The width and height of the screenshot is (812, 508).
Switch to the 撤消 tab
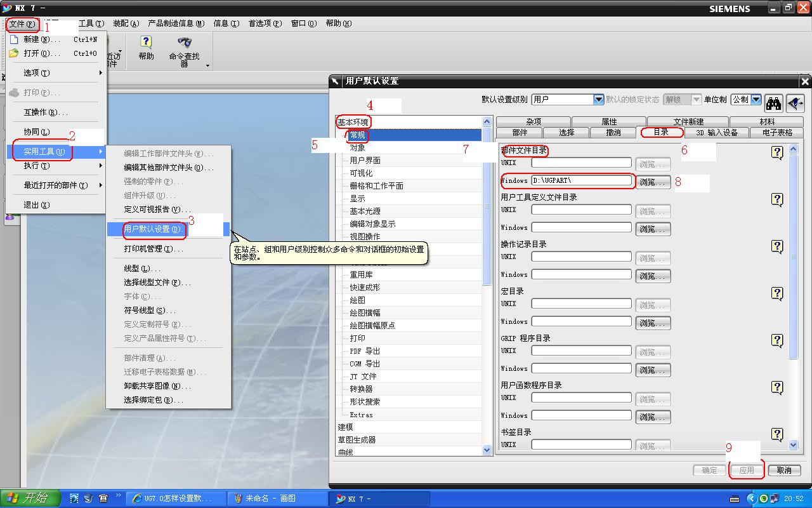(613, 133)
